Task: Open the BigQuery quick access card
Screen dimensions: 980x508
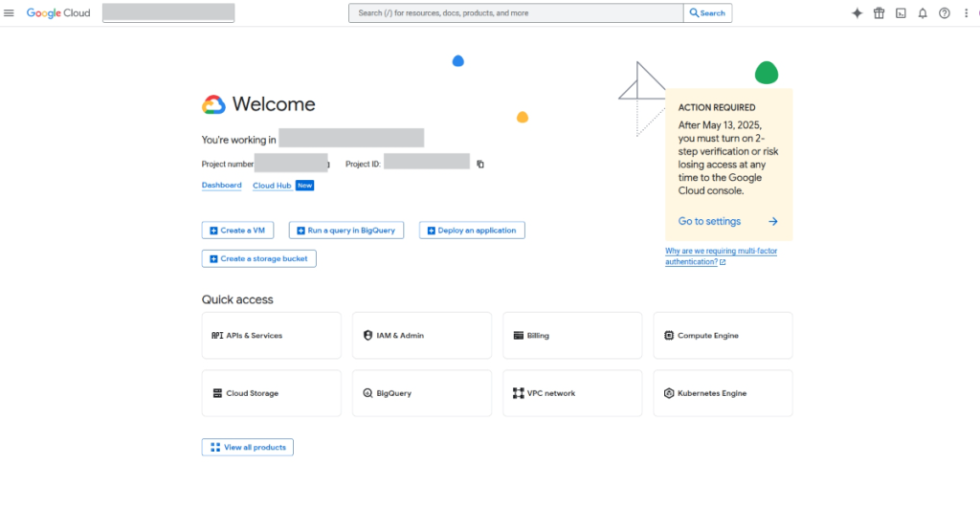Action: coord(422,393)
